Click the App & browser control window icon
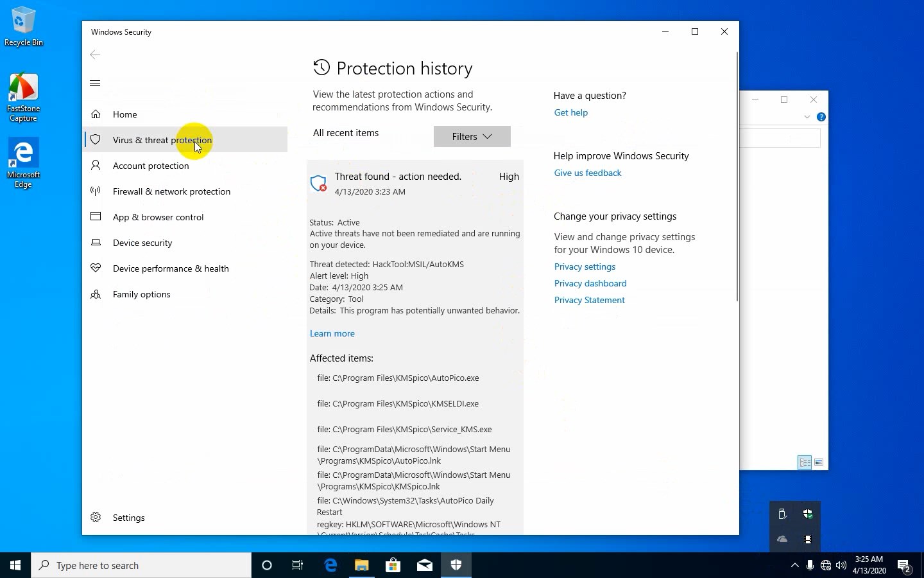 tap(96, 216)
